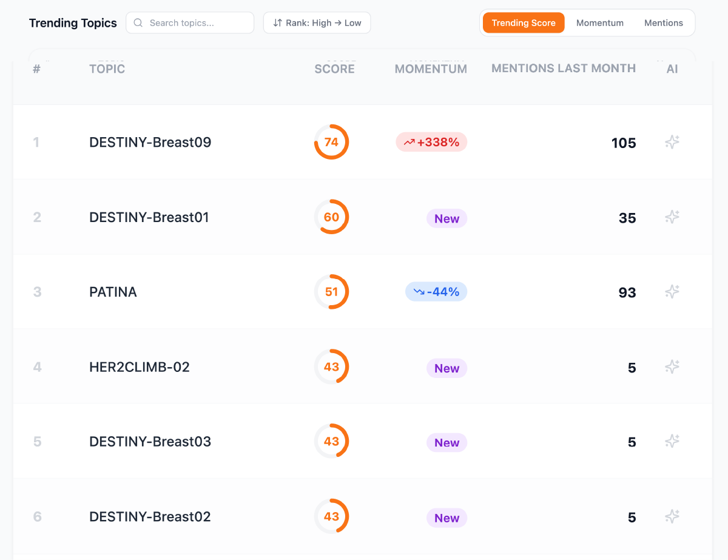Viewport: 728px width, 560px height.
Task: Click the AI column header
Action: [672, 69]
